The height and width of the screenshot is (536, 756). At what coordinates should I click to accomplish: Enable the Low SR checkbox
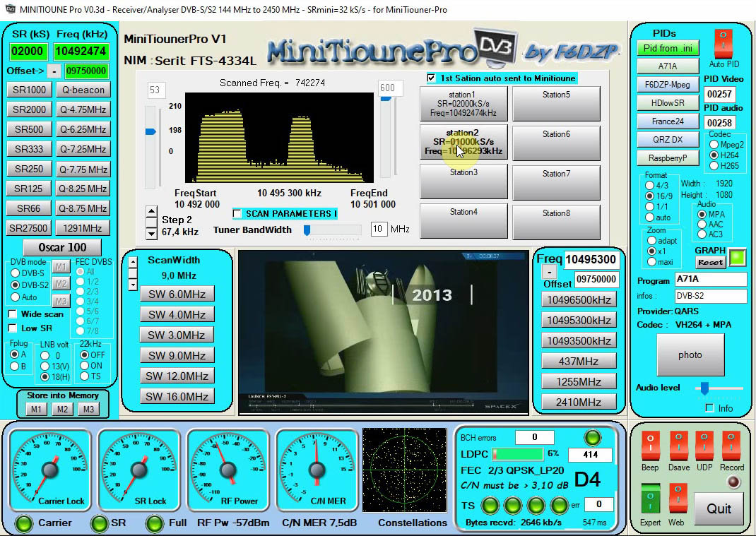click(13, 328)
